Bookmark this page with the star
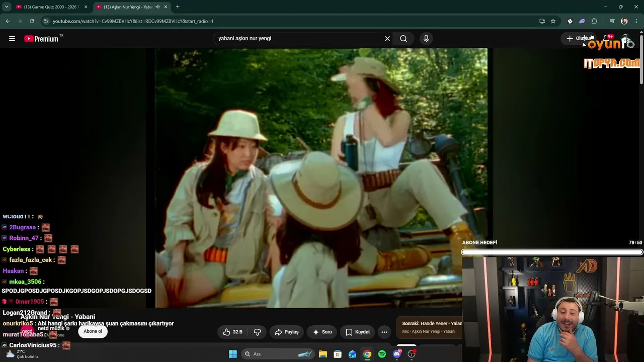The height and width of the screenshot is (362, 644). (553, 21)
